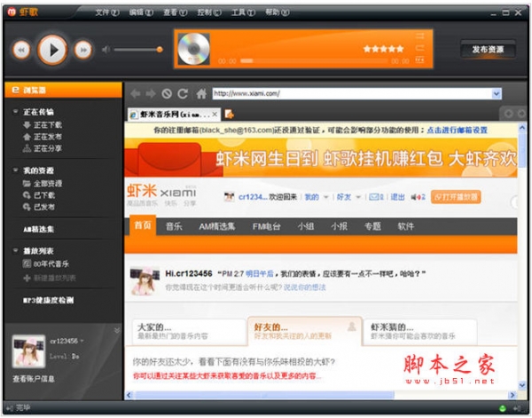Click the 发布资源 button

pyautogui.click(x=488, y=50)
